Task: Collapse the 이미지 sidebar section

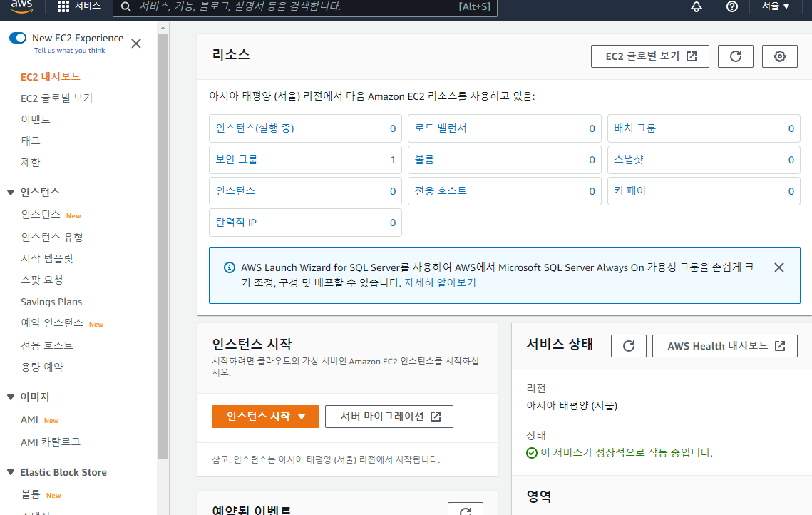Action: [11, 397]
